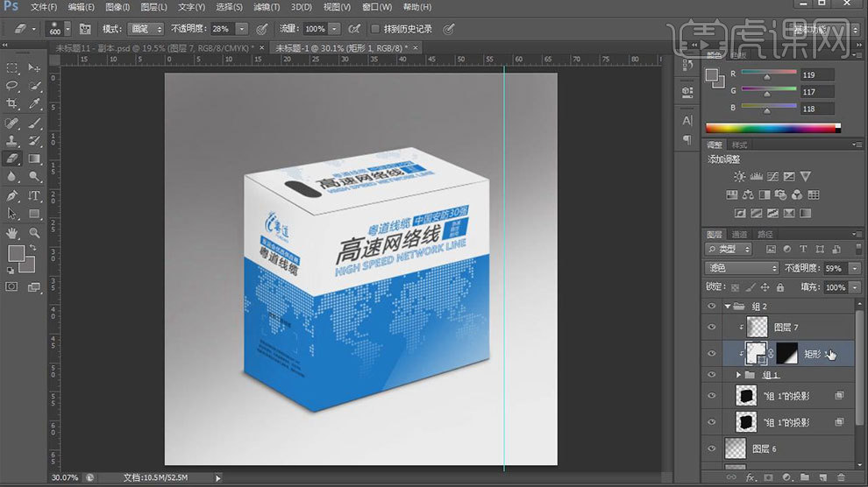Screen dimensions: 868x487
Task: Switch to the 通道 tab
Action: (739, 235)
